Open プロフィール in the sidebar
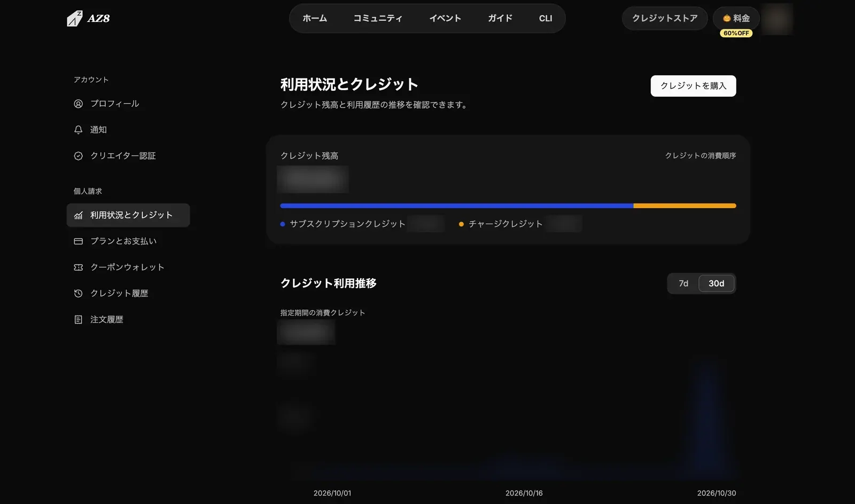The width and height of the screenshot is (855, 504). 128,104
